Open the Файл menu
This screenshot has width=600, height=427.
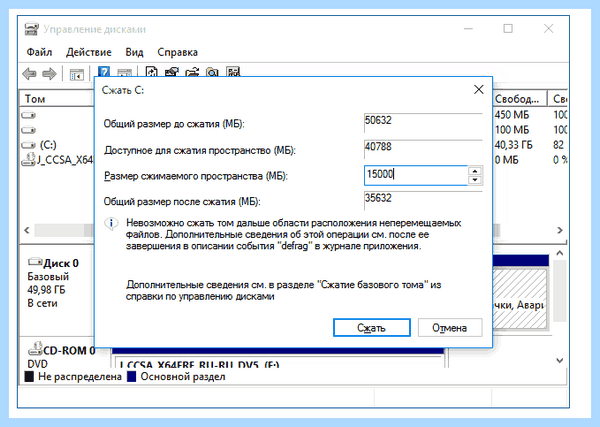pos(39,52)
